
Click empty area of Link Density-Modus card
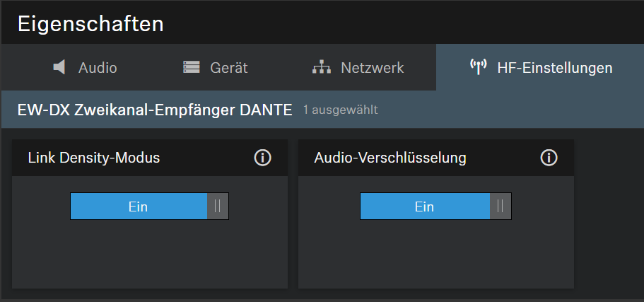[149, 255]
